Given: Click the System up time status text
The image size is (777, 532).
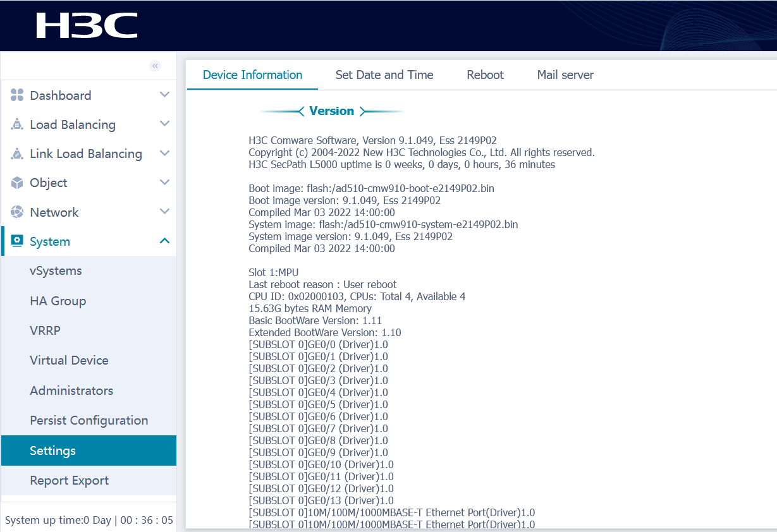Looking at the screenshot, I should point(89,520).
